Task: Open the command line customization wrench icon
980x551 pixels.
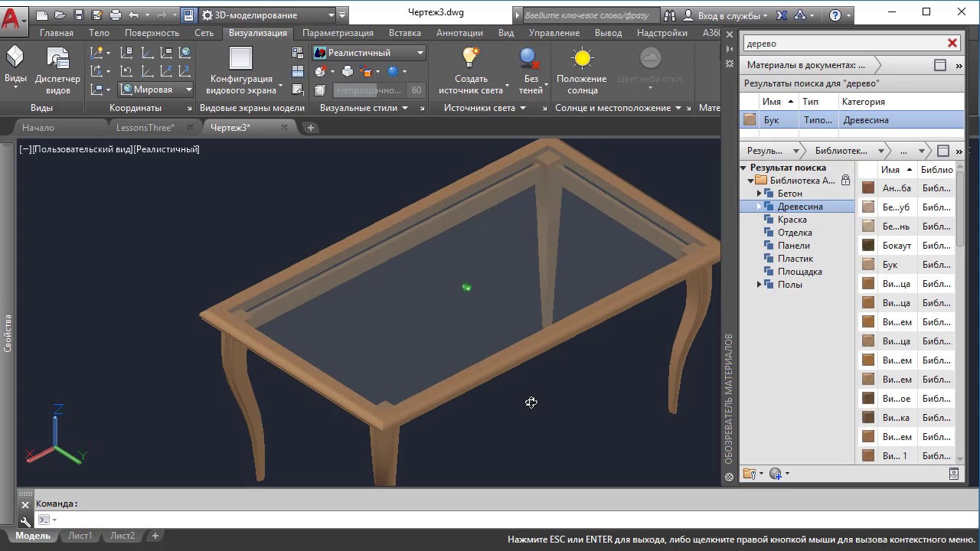Action: (25, 520)
